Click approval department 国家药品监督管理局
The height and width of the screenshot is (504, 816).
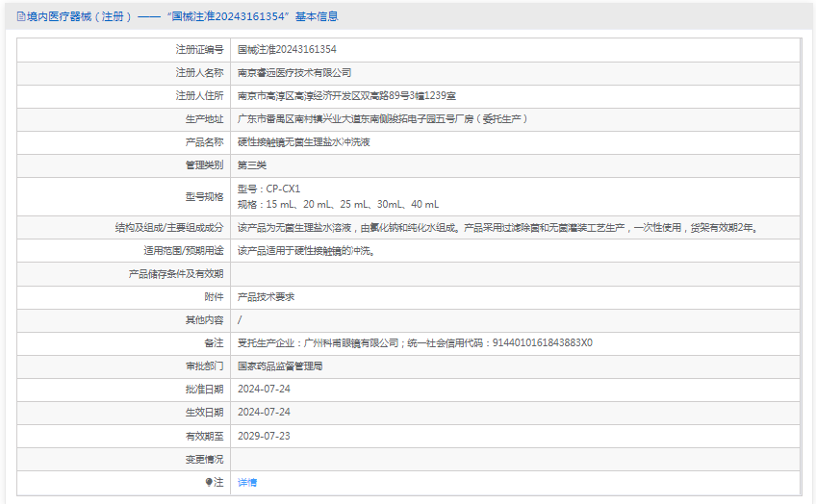tap(280, 365)
